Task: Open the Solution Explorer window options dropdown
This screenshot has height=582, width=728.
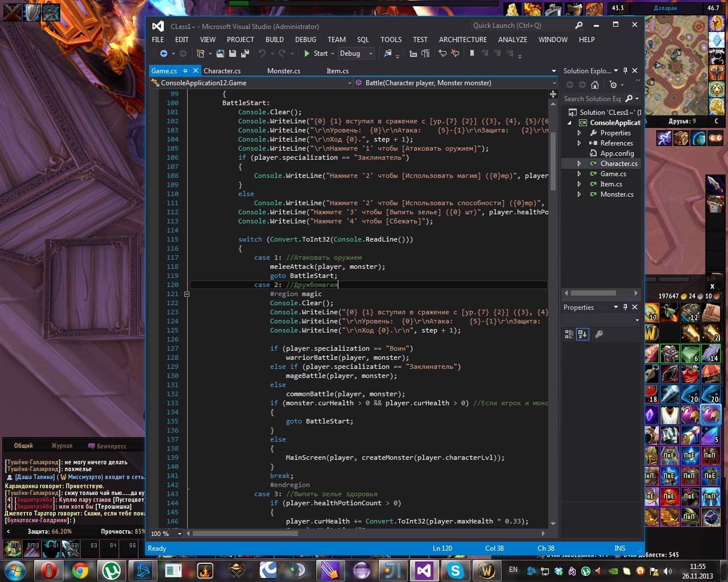Action: [x=616, y=71]
